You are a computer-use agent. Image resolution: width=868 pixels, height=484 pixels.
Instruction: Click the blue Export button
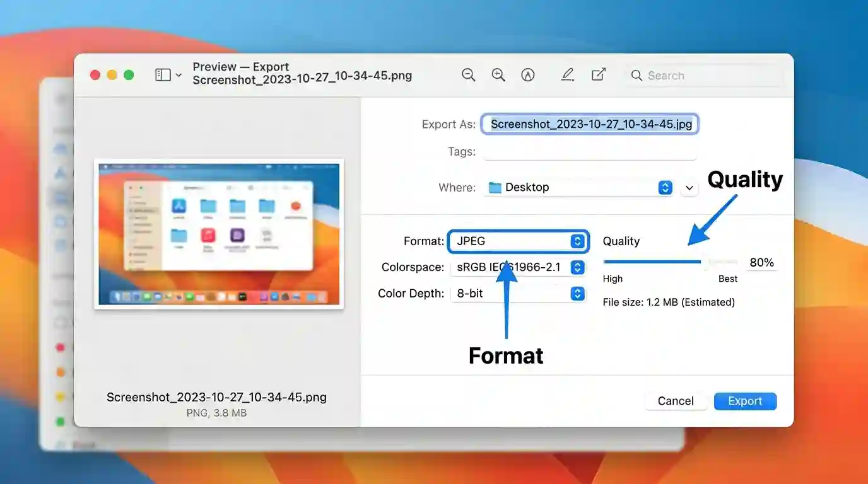click(x=745, y=401)
